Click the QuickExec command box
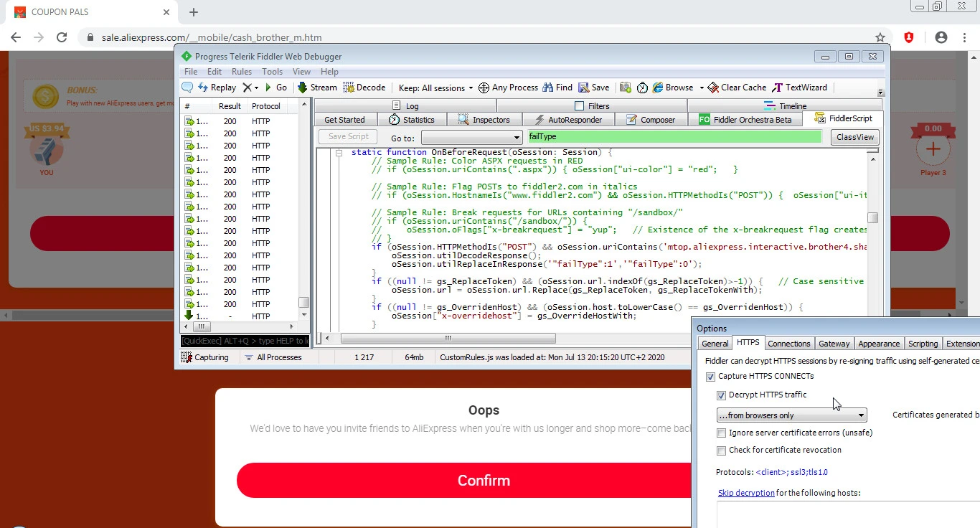The width and height of the screenshot is (980, 528). pos(245,341)
